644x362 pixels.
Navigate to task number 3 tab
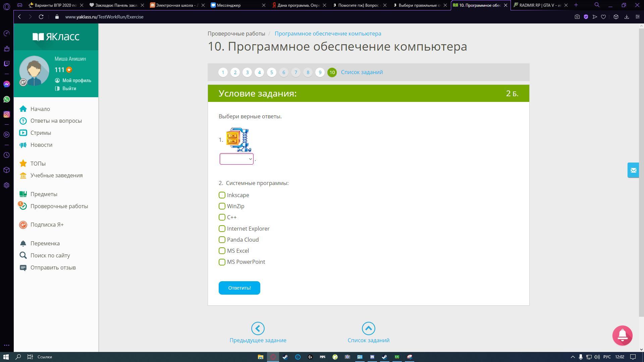(247, 72)
